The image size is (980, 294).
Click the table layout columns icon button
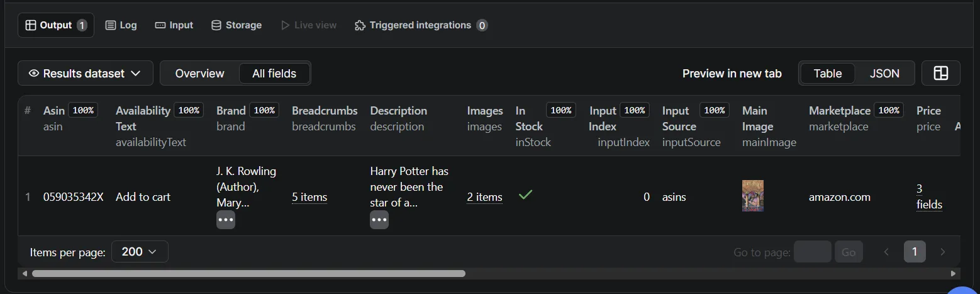(940, 73)
